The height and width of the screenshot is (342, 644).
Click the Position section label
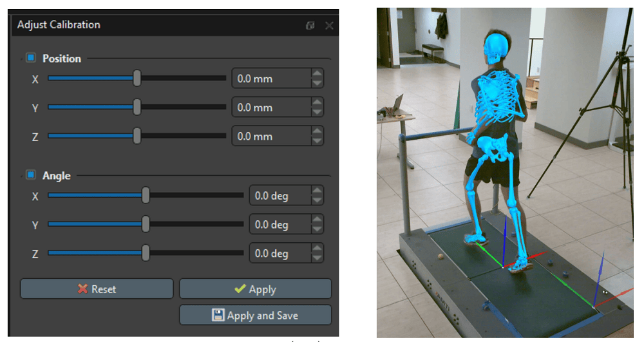62,59
